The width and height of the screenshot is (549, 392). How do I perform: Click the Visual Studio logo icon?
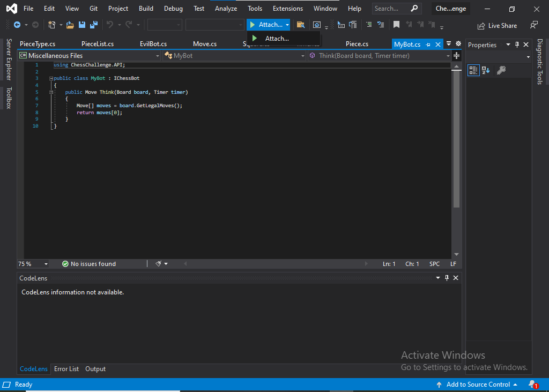click(x=12, y=9)
